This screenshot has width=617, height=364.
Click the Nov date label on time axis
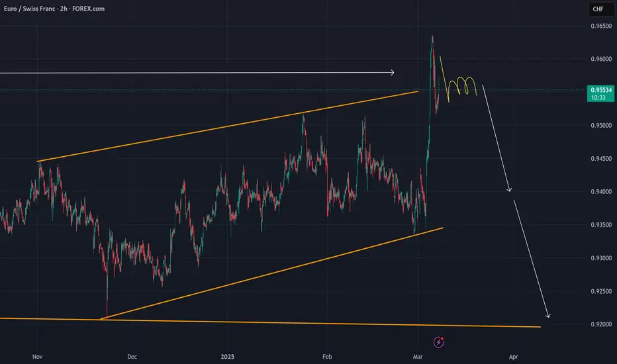pyautogui.click(x=37, y=357)
